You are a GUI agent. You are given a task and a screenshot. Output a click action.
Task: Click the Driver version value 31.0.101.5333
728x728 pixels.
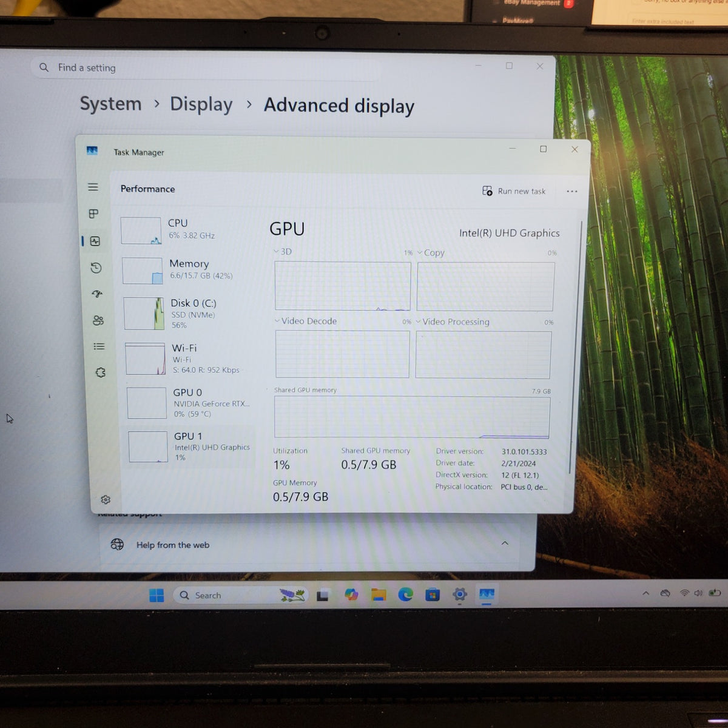click(x=524, y=452)
